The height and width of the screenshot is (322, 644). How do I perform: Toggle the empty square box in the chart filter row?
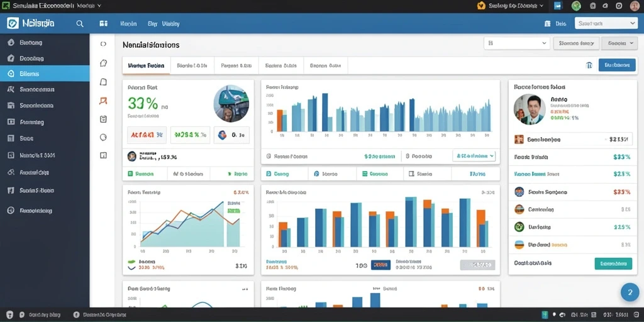(x=411, y=174)
